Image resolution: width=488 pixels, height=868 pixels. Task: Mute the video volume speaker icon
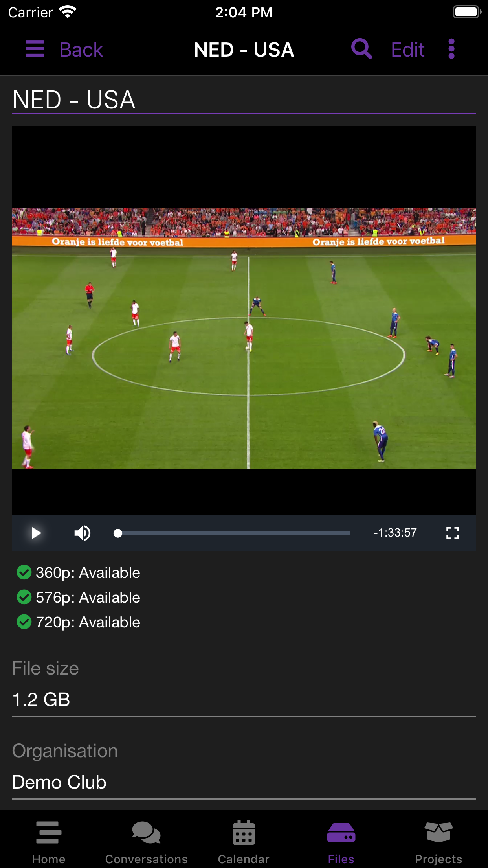tap(83, 533)
